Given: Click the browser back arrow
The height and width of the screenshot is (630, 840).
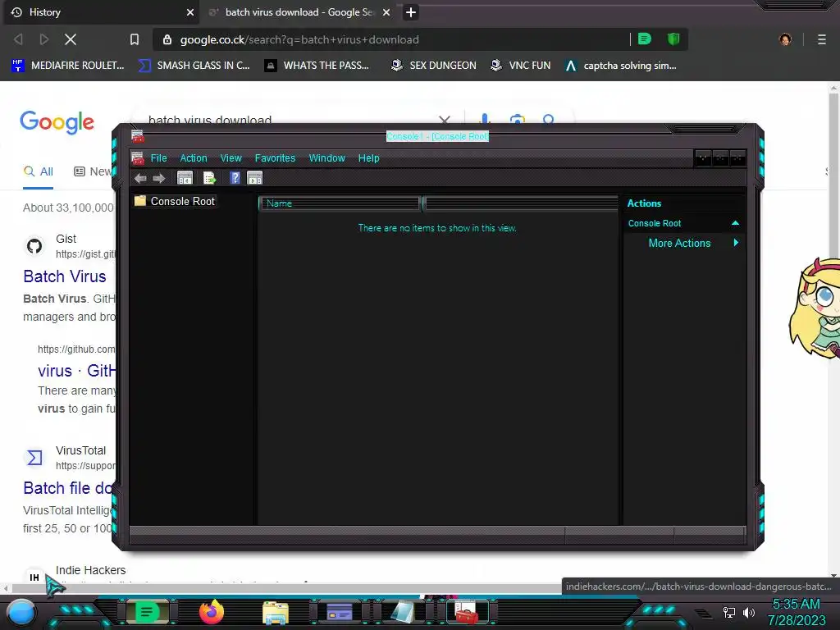Looking at the screenshot, I should coord(18,39).
